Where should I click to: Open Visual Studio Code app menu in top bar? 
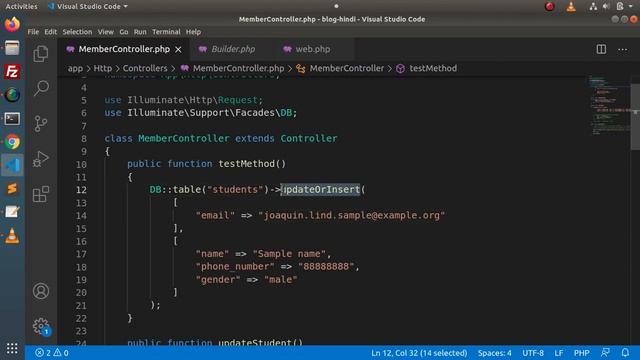tap(88, 7)
